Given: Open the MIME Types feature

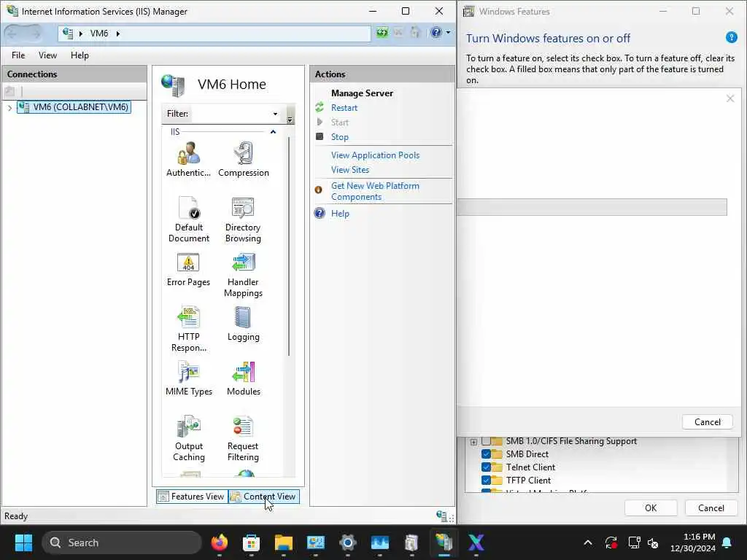Looking at the screenshot, I should coord(189,378).
